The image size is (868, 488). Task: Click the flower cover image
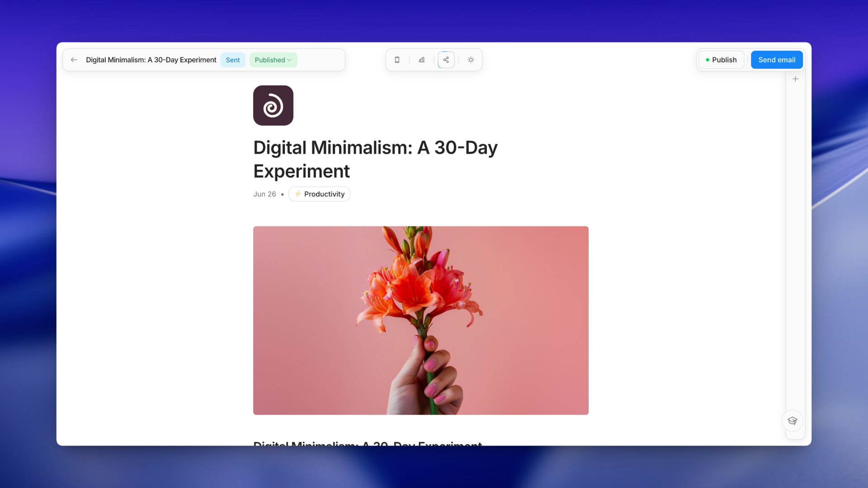pos(421,320)
